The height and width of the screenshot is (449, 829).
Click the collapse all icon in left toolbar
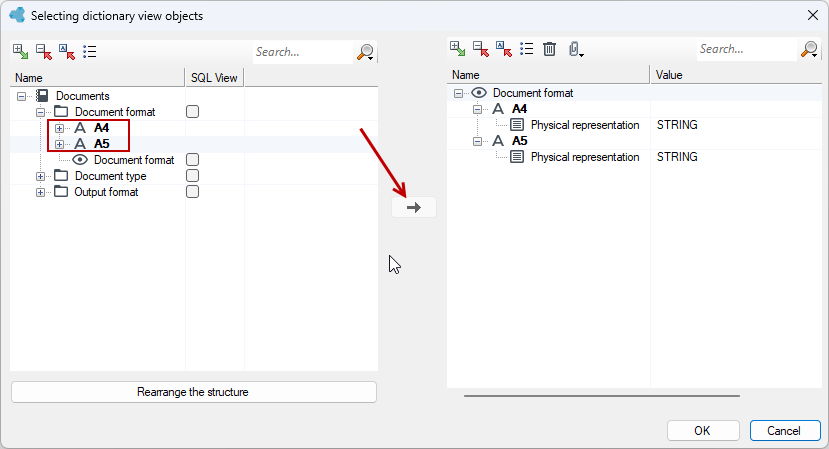[x=44, y=52]
